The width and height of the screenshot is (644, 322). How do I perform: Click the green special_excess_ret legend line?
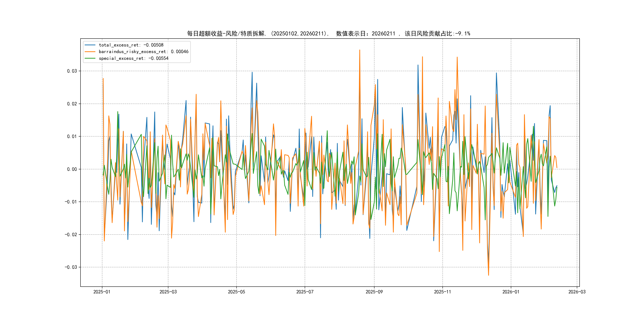coord(90,58)
